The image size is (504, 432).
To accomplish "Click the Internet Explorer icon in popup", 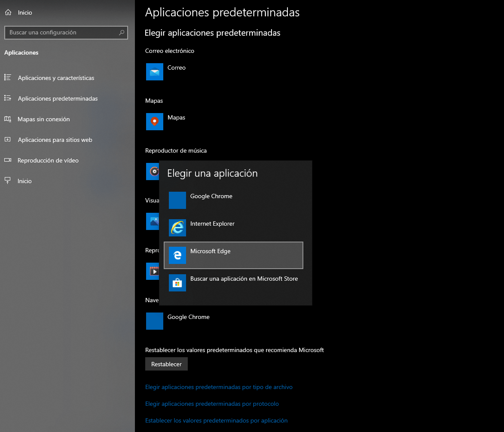I will 177,228.
